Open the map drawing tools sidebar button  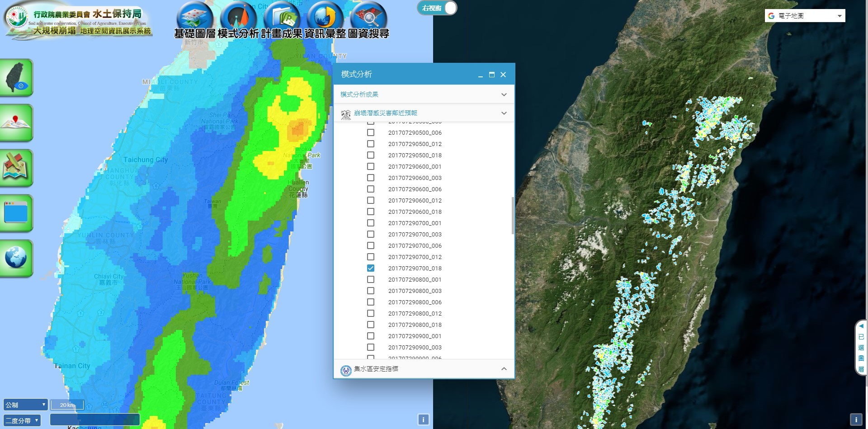click(x=17, y=168)
